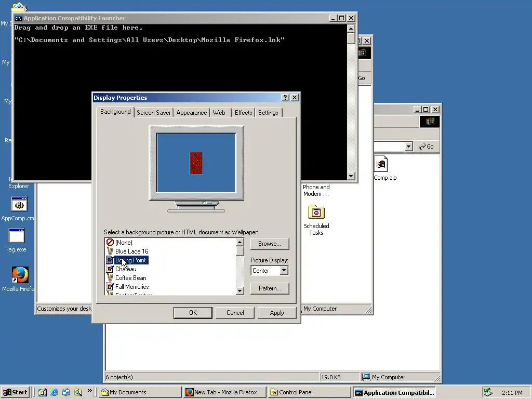Select the Coffee Bean wallpaper
This screenshot has height=399, width=532.
click(x=130, y=277)
